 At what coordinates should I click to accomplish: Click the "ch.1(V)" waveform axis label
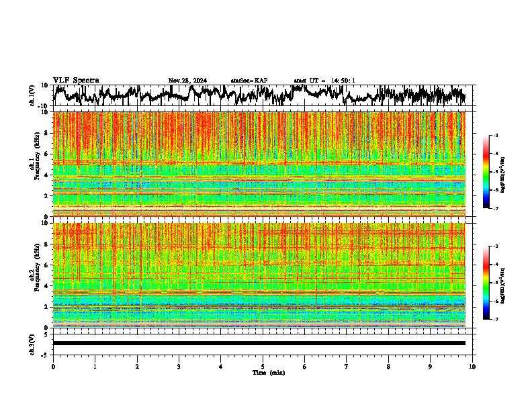[32, 95]
